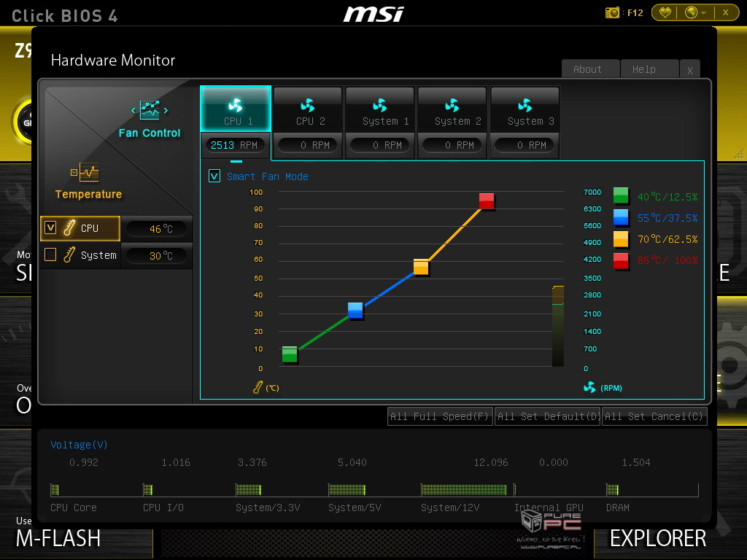Toggle the Smart Fan Mode checkbox
The height and width of the screenshot is (560, 747).
(214, 176)
